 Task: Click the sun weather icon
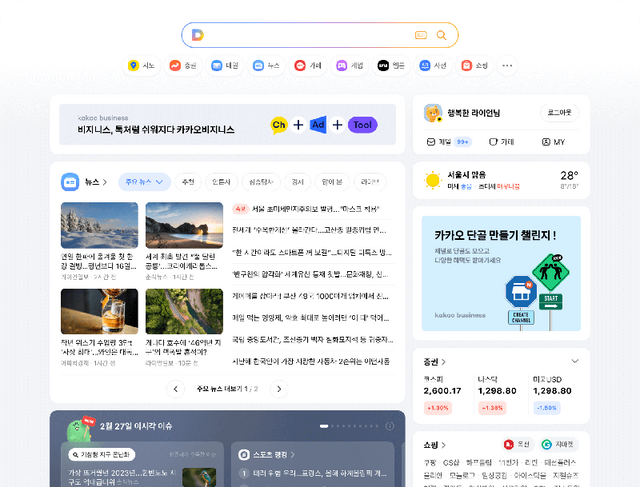click(432, 180)
